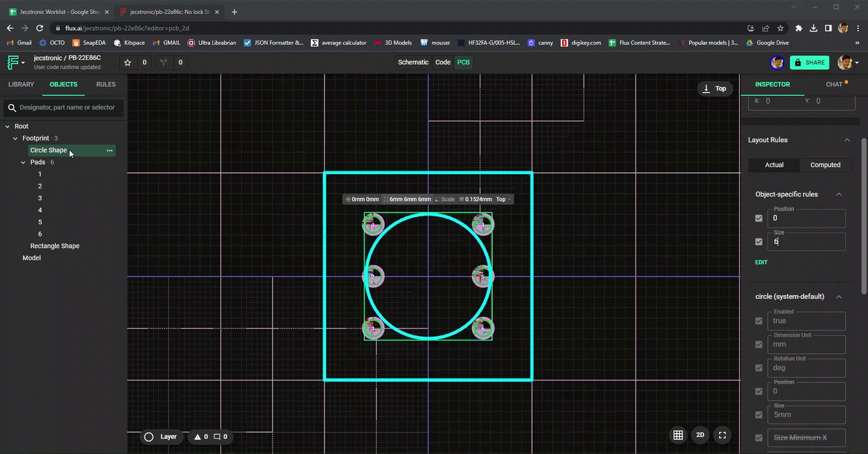Image resolution: width=868 pixels, height=454 pixels.
Task: Toggle the system-default Enabled checkbox
Action: (759, 321)
